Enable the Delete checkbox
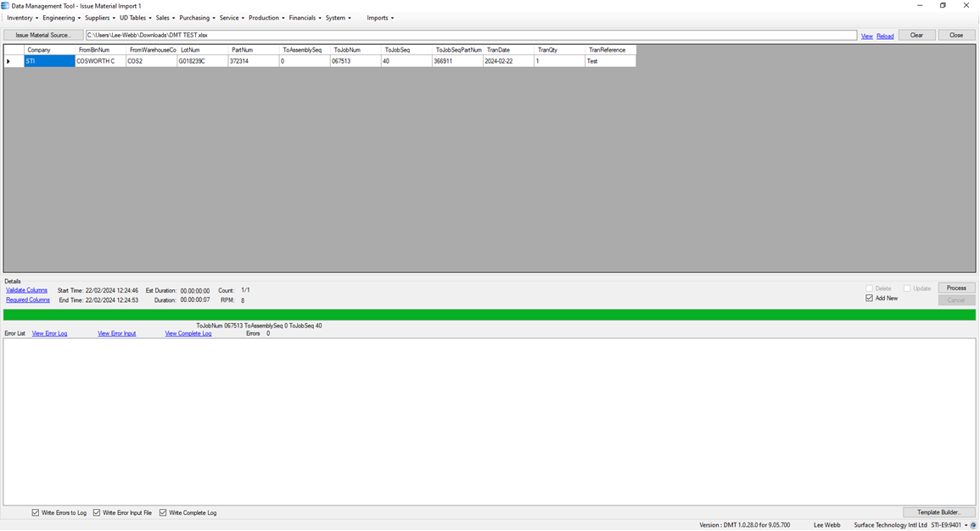This screenshot has width=980, height=531. pos(869,288)
